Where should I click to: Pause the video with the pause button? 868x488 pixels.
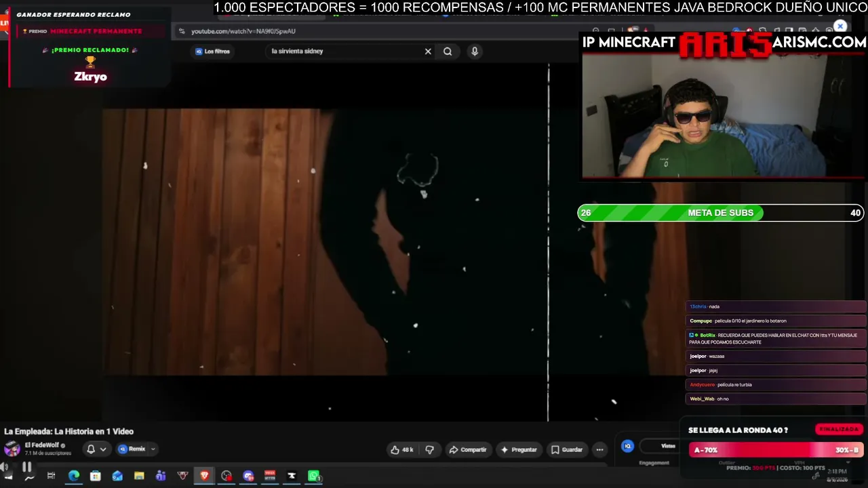pos(27,467)
